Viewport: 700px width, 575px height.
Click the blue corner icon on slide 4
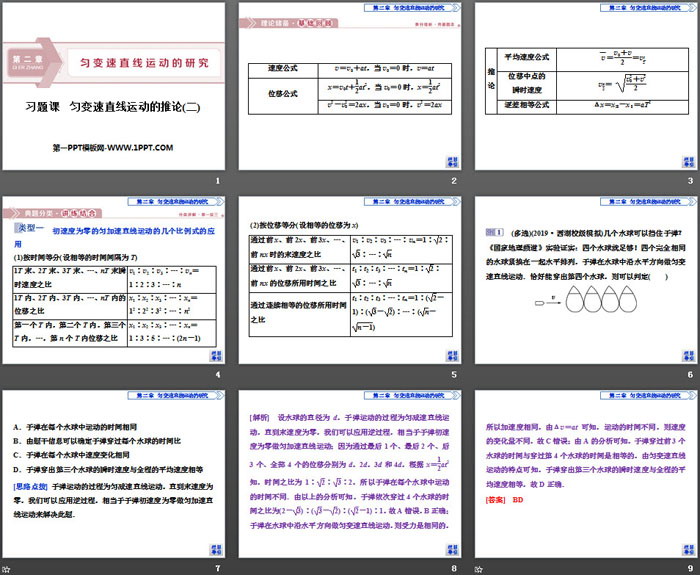point(216,355)
